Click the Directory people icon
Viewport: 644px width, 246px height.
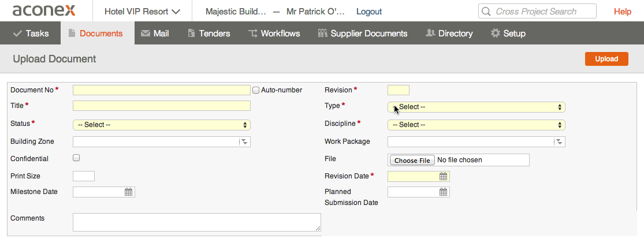coord(430,33)
